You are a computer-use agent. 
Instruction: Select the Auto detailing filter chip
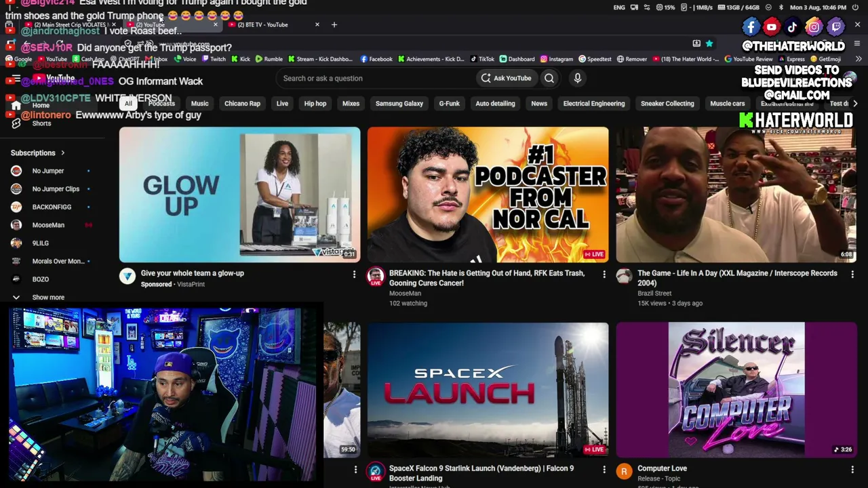coord(495,104)
